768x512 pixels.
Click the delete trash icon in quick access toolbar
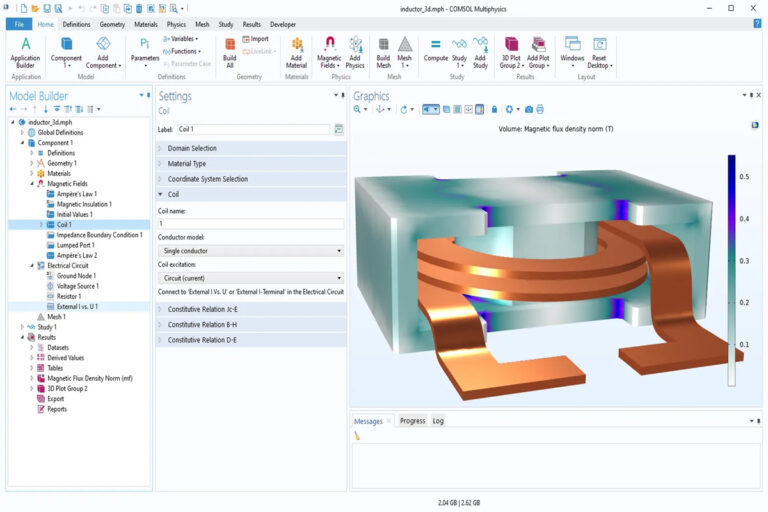point(139,8)
